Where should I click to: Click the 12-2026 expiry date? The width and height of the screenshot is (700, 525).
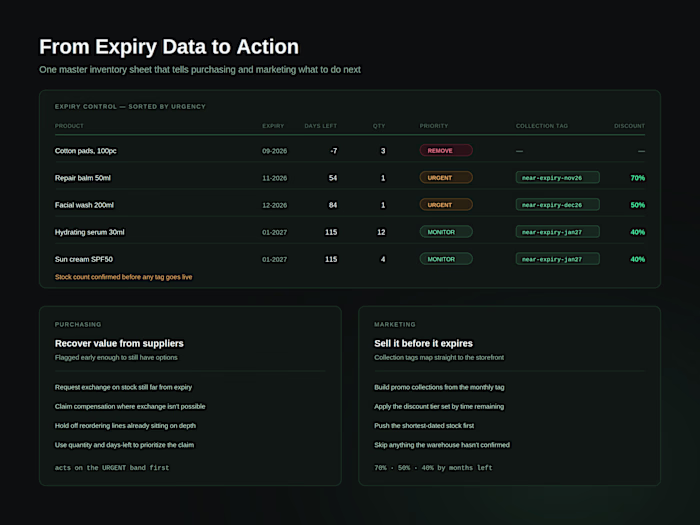click(274, 205)
